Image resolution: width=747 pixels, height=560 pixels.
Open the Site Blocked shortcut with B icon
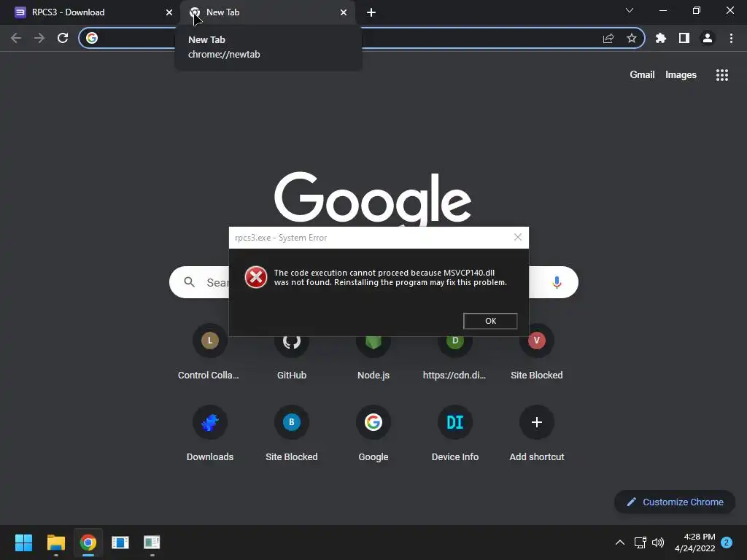292,433
